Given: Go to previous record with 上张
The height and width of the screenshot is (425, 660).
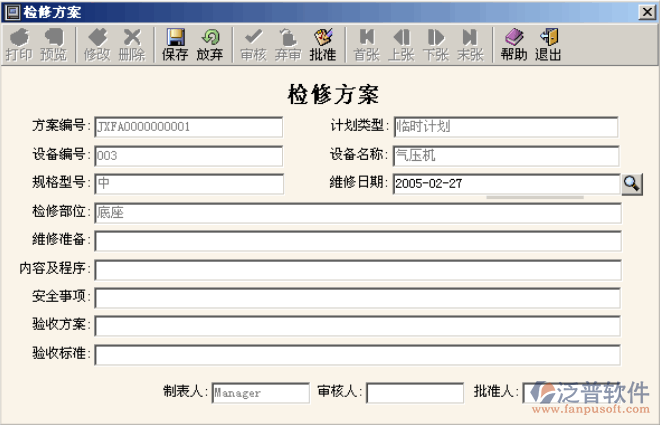Looking at the screenshot, I should click(x=401, y=45).
